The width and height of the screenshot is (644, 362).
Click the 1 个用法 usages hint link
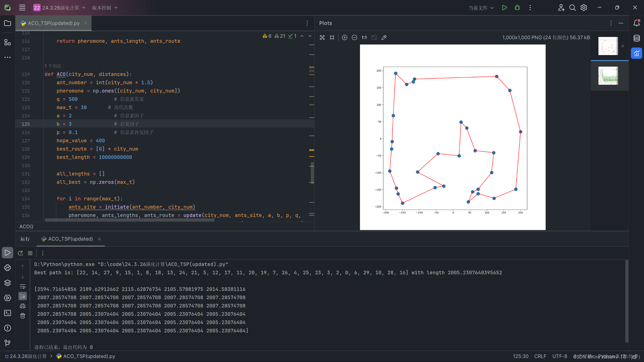(x=53, y=66)
